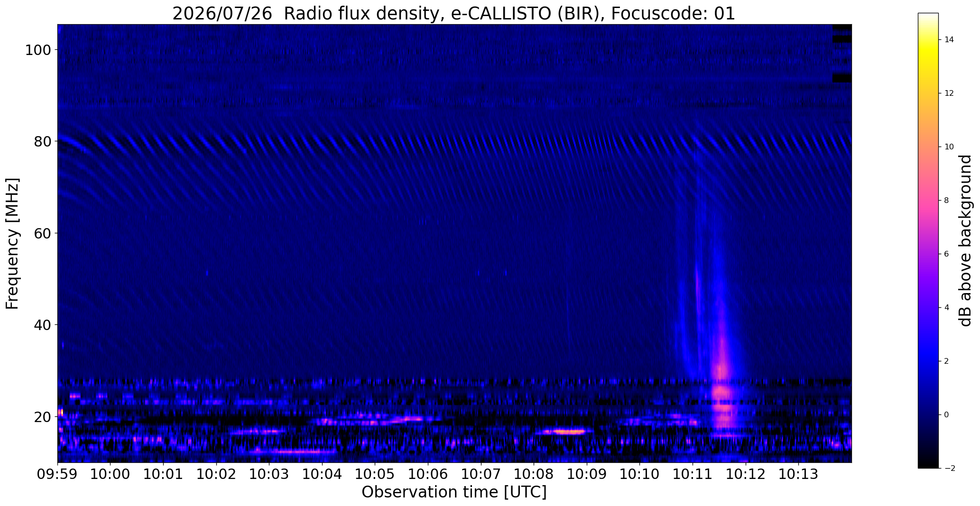
Task: Click the colorbar tick label −2
Action: coord(949,468)
